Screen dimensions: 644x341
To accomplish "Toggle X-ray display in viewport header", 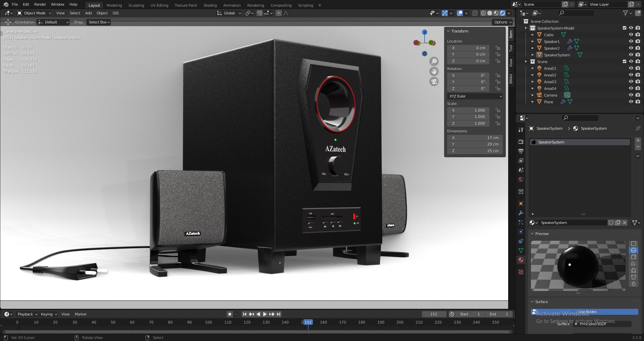I will coord(475,13).
